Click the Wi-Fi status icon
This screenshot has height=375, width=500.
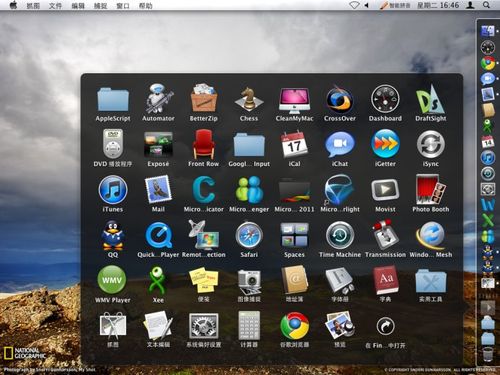(x=354, y=5)
